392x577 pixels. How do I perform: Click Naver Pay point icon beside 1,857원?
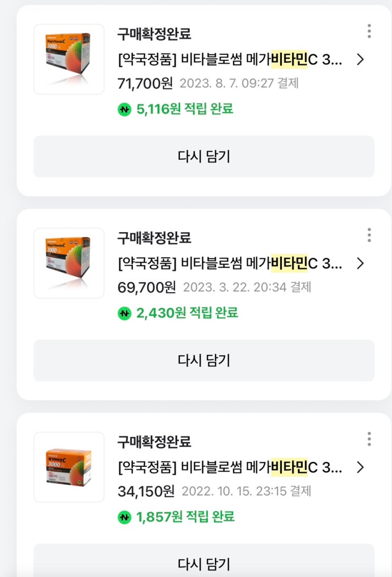[x=125, y=517]
